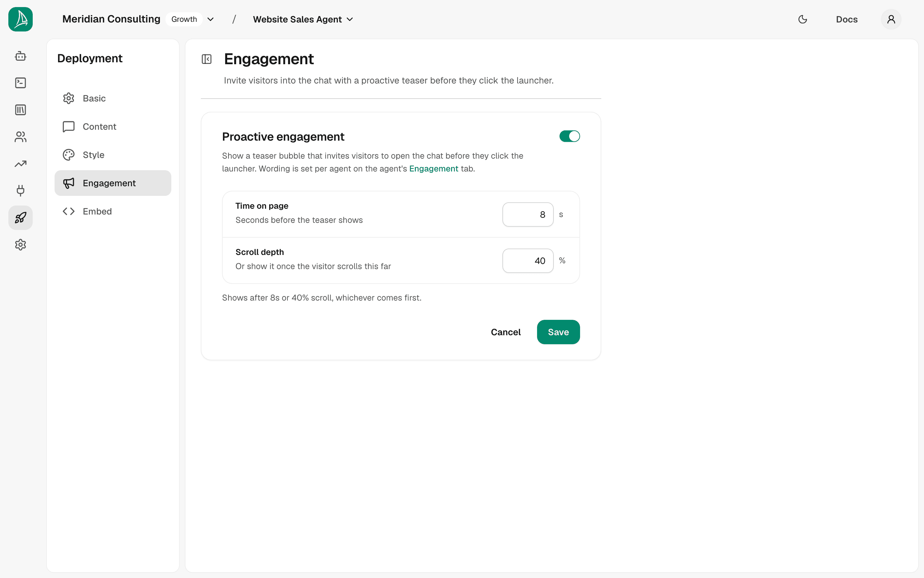Viewport: 924px width, 578px height.
Task: Collapse the Deployment side panel
Action: (207, 59)
